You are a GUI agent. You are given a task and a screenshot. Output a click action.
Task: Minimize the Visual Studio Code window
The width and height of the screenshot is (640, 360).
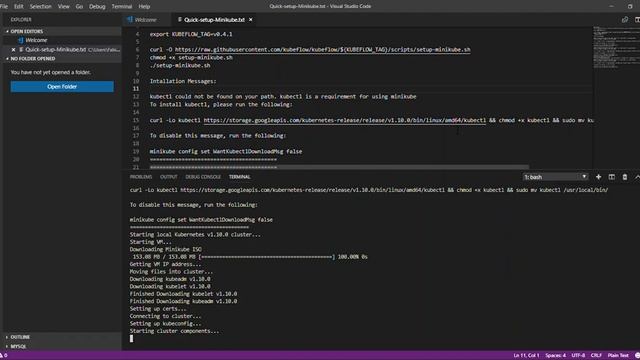[x=611, y=7]
